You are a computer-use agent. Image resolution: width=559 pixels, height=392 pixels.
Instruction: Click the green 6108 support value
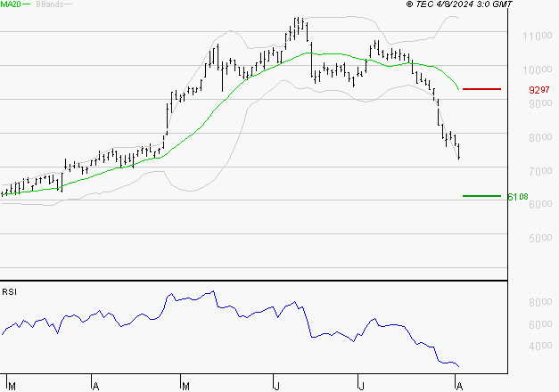(518, 197)
